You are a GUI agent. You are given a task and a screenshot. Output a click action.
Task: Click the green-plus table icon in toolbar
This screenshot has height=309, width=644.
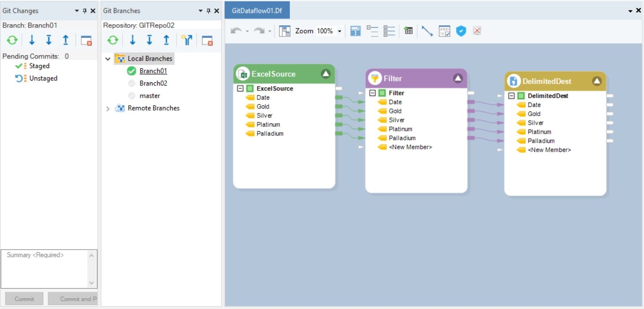point(408,31)
